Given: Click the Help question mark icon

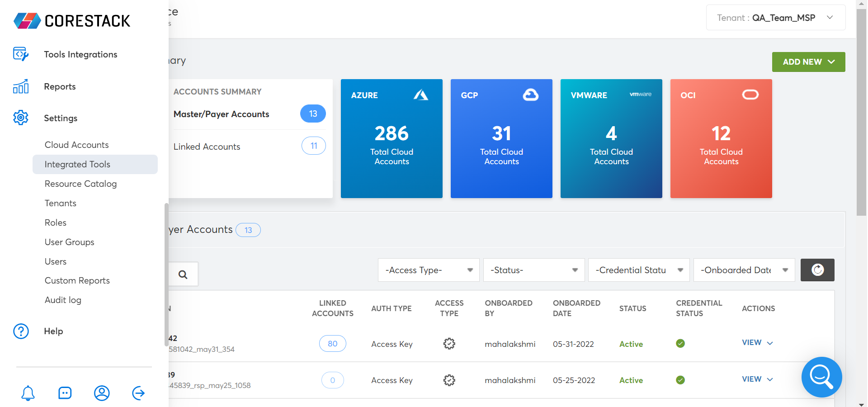Looking at the screenshot, I should point(21,331).
